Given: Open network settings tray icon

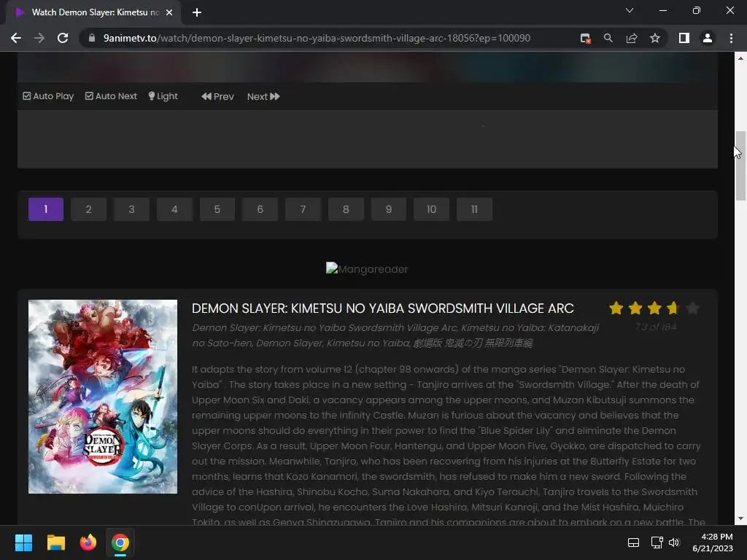Looking at the screenshot, I should click(x=657, y=542).
